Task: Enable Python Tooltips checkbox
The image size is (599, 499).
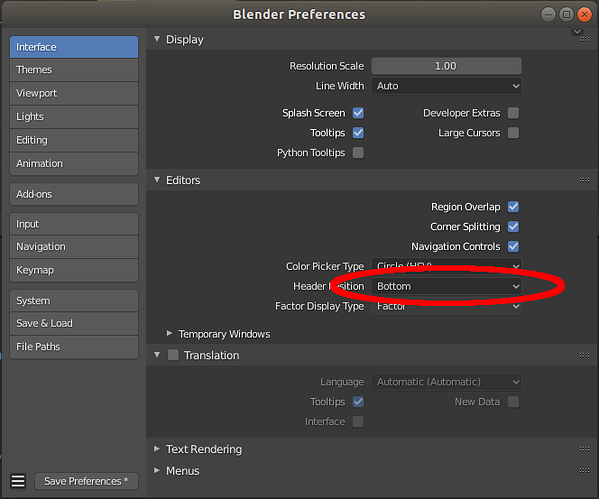Action: point(358,153)
